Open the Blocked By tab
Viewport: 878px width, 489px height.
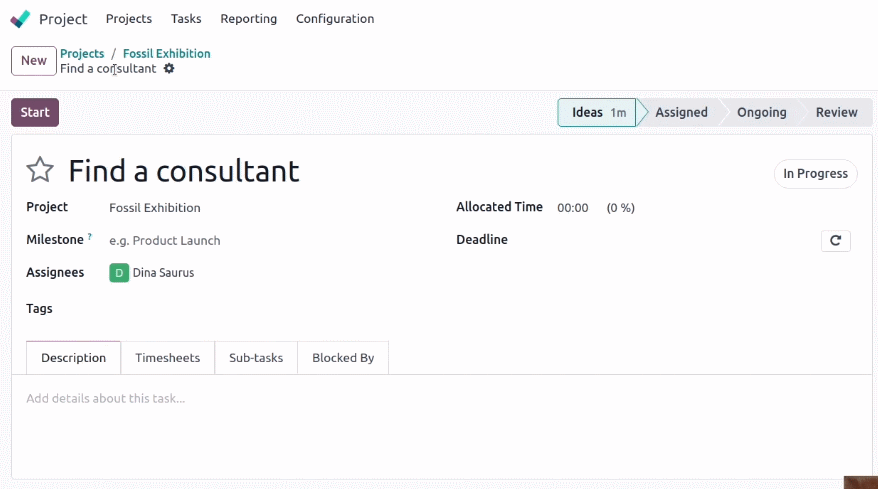point(343,358)
